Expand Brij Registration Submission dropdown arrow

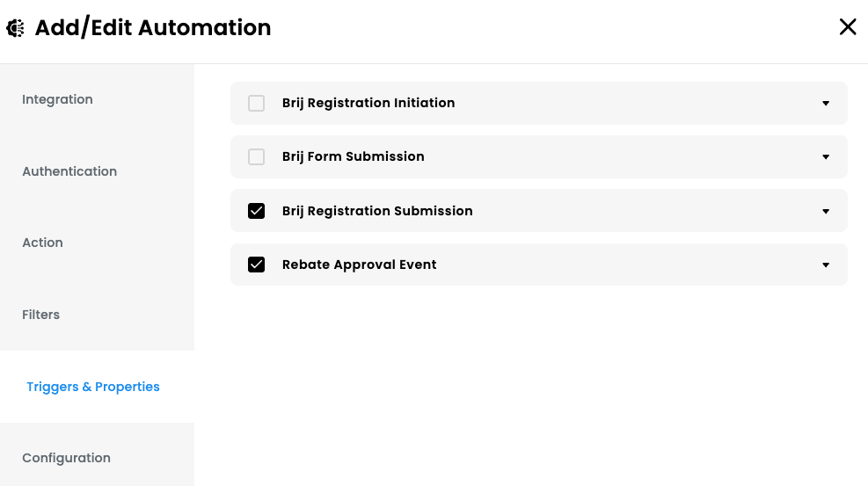[x=826, y=211]
